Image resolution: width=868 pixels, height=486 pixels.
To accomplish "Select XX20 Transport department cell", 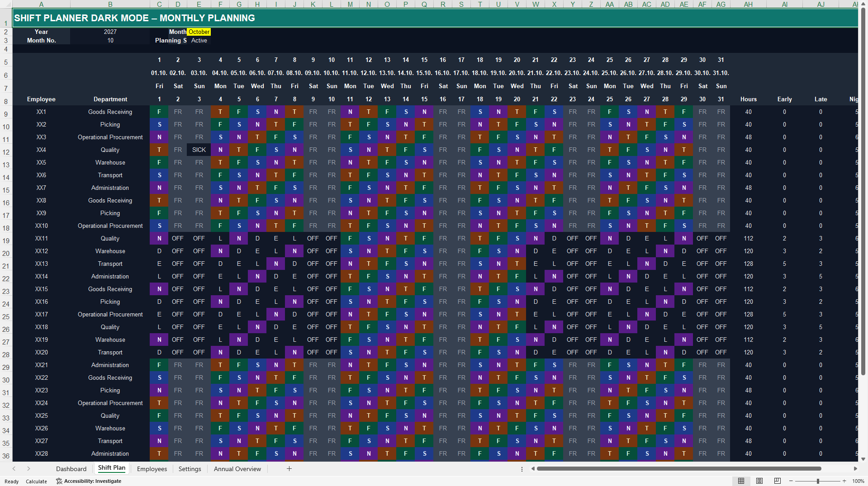I will click(110, 352).
